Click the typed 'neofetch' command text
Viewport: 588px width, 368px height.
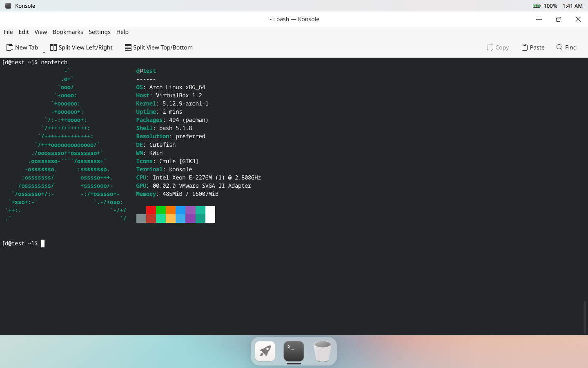[54, 62]
